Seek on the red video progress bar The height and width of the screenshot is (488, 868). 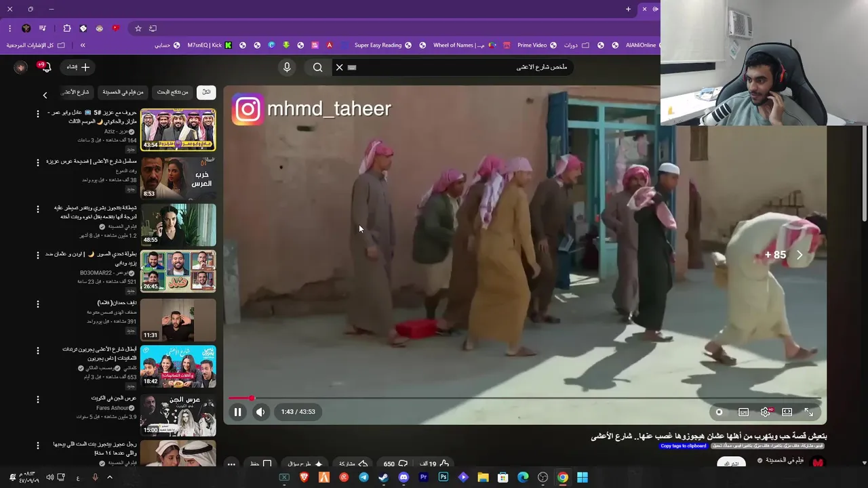pyautogui.click(x=524, y=398)
